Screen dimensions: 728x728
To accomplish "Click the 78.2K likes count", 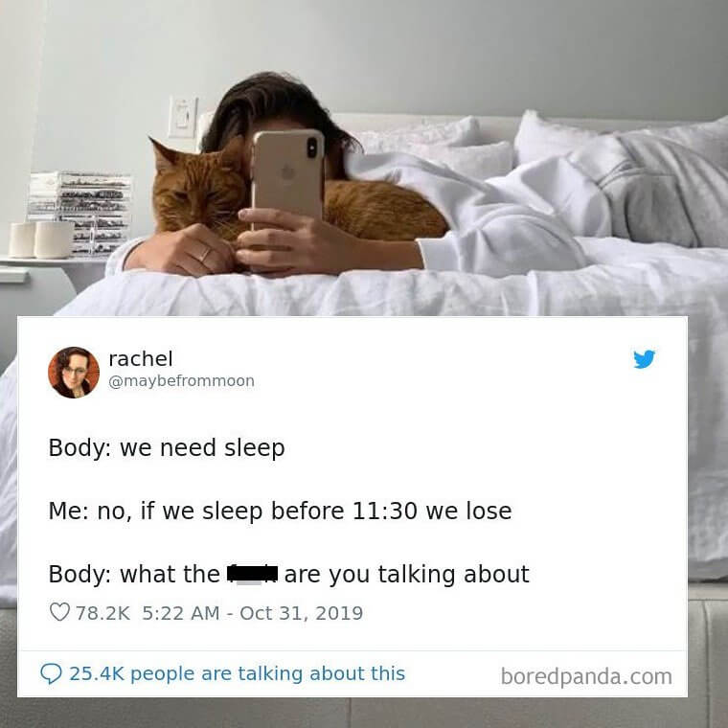I will coord(103,613).
